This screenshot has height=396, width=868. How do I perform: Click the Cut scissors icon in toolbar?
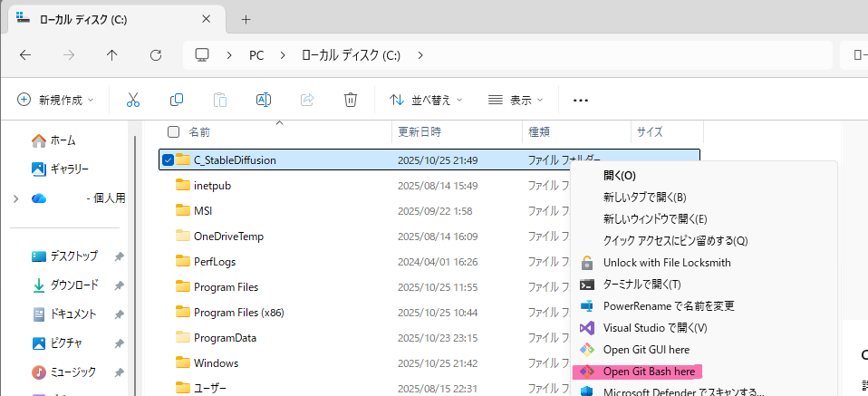[133, 100]
